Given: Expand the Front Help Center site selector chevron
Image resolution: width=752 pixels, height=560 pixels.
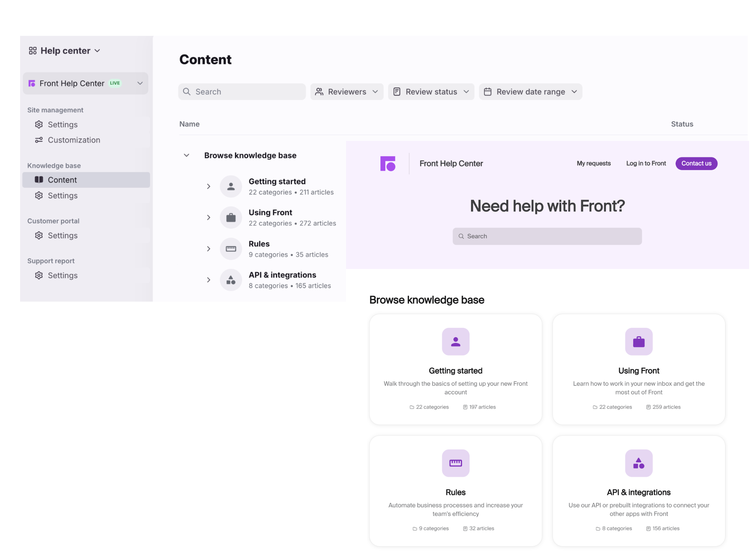Looking at the screenshot, I should [140, 83].
